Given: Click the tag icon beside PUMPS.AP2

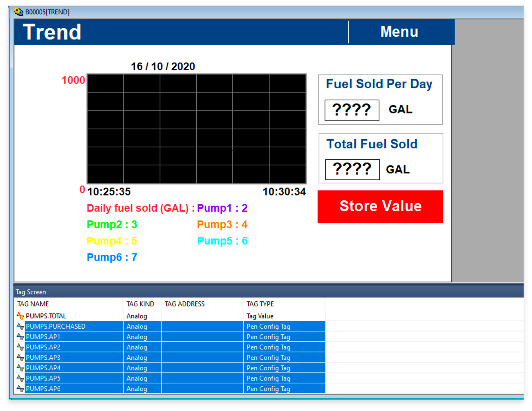Looking at the screenshot, I should pos(20,347).
